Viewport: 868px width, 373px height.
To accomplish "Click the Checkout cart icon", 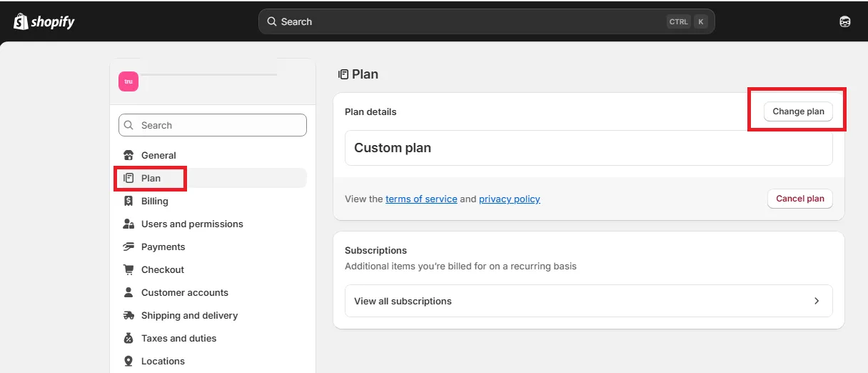I will (x=128, y=269).
